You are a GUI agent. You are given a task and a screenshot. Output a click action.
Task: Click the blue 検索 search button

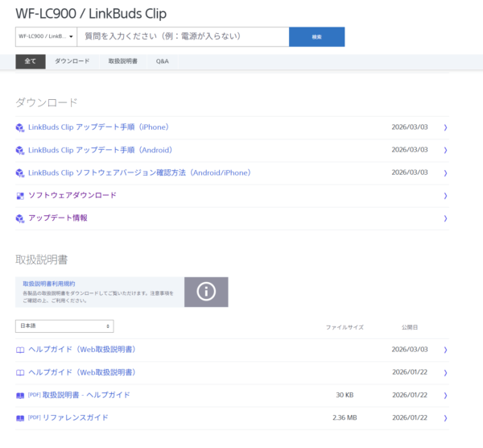[x=316, y=37]
